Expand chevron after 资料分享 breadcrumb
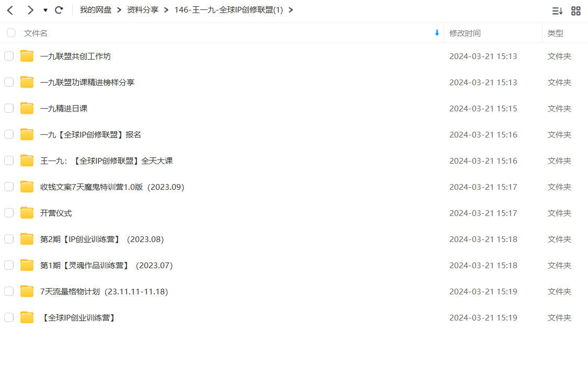588x366 pixels. click(x=166, y=10)
